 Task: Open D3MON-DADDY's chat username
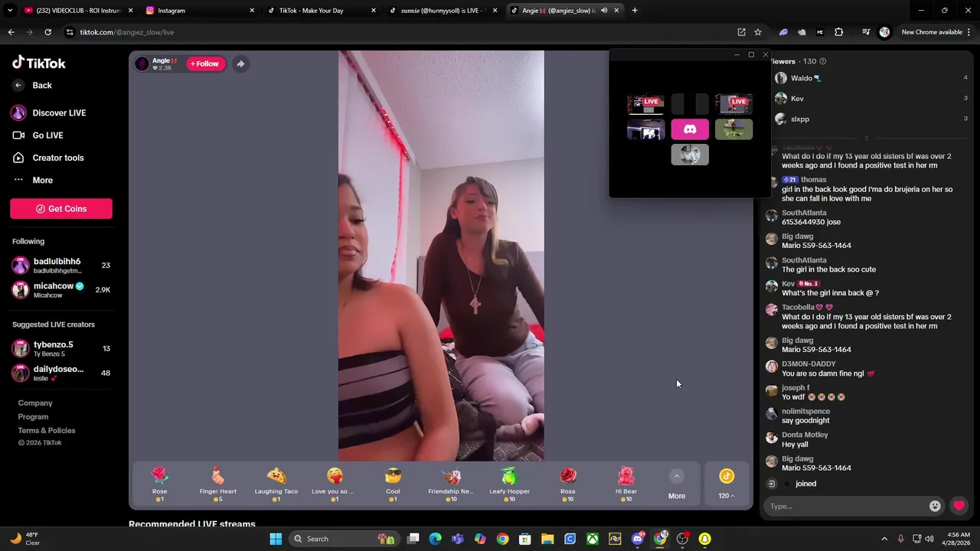(808, 364)
